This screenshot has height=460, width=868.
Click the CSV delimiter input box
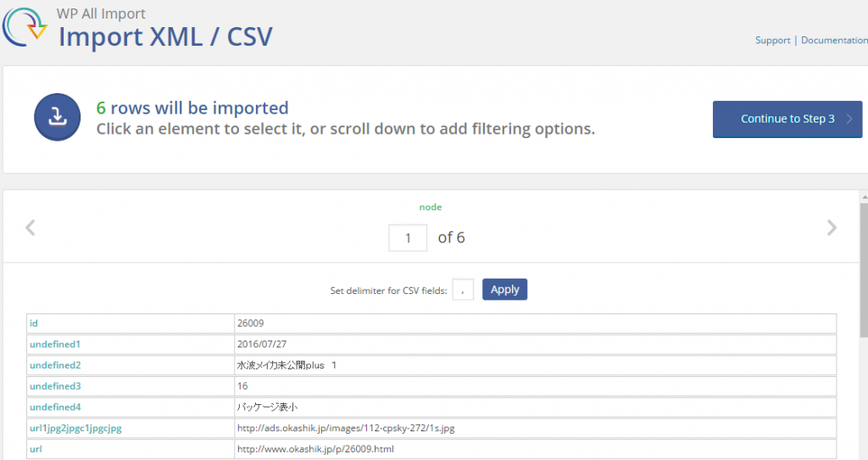(x=463, y=290)
